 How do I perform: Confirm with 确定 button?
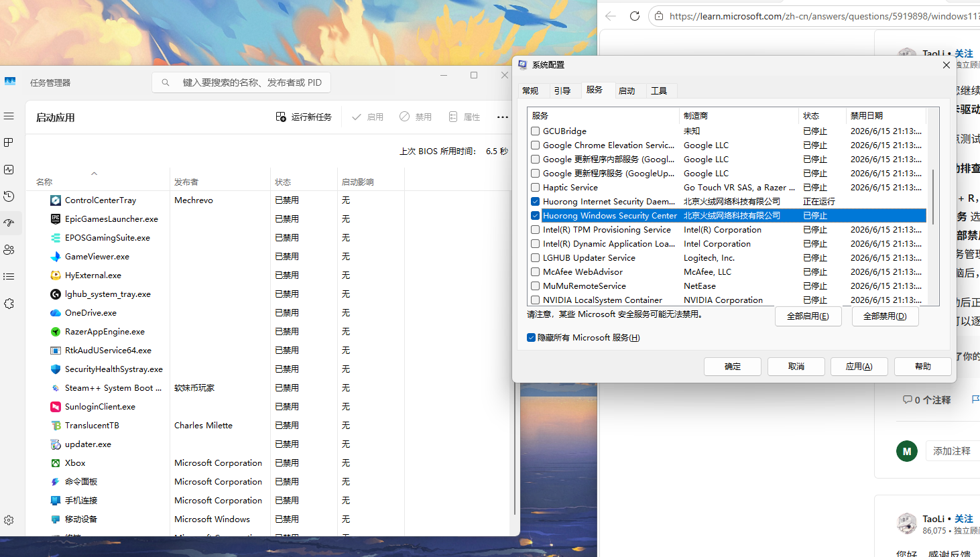[x=733, y=367]
